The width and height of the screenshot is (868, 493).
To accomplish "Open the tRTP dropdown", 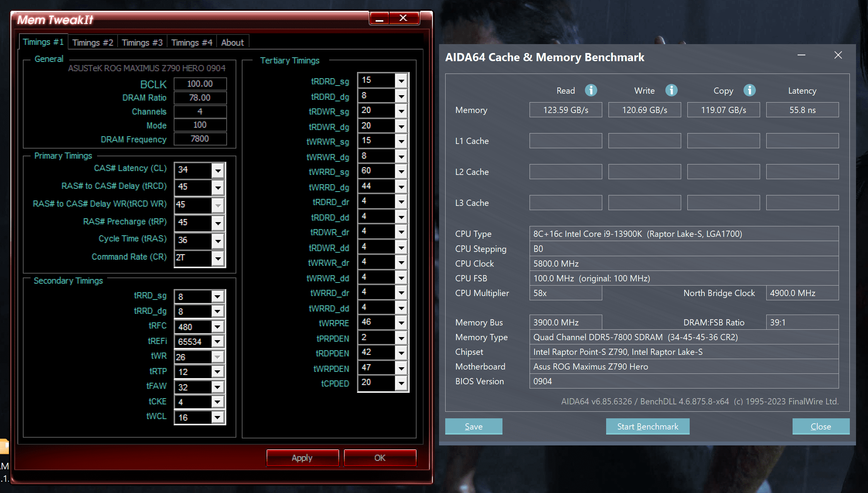I will [218, 372].
